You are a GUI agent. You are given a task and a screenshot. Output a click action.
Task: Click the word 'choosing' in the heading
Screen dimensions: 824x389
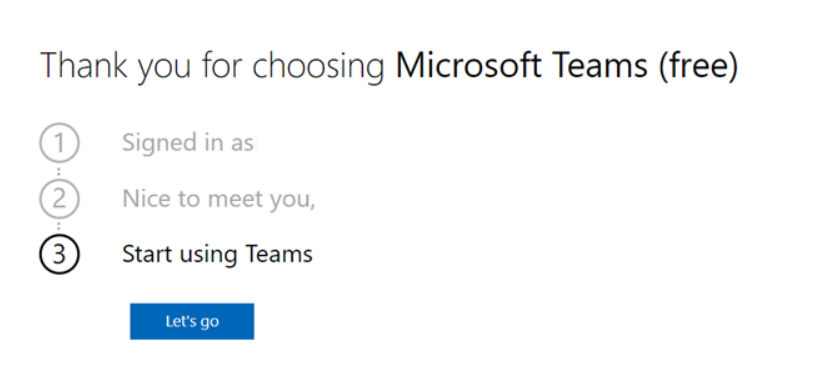(x=318, y=67)
